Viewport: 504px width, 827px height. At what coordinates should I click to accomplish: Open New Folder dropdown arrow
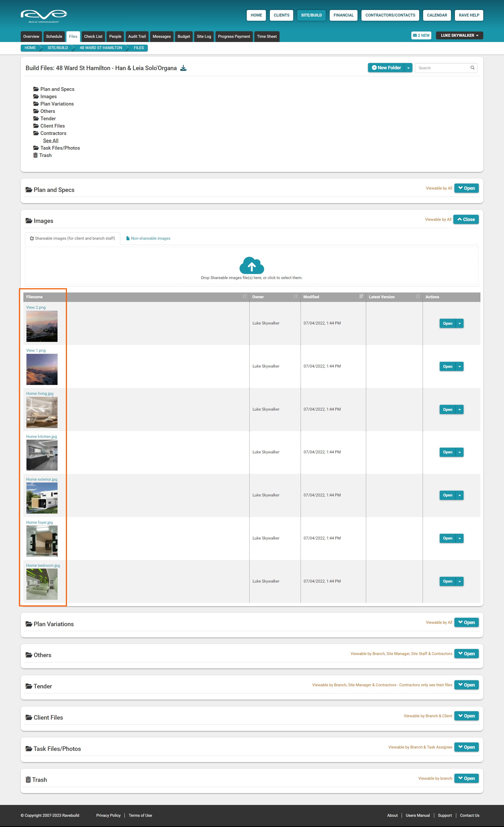(x=408, y=68)
